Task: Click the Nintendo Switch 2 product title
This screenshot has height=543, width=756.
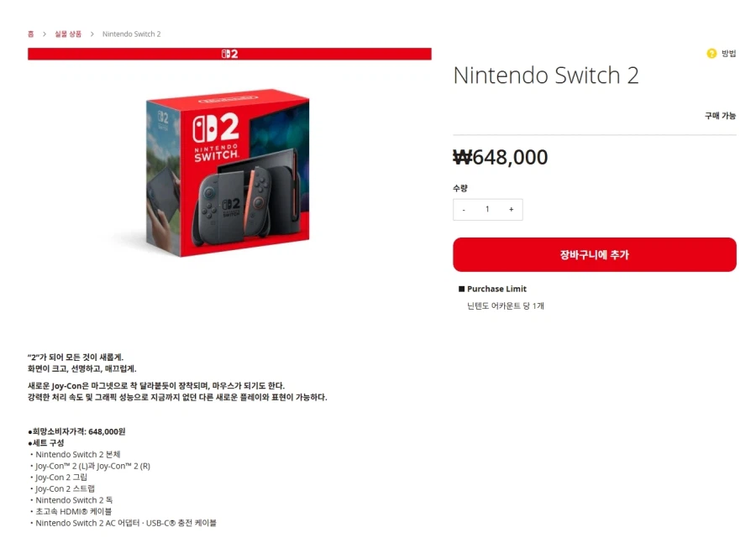Action: pyautogui.click(x=547, y=76)
